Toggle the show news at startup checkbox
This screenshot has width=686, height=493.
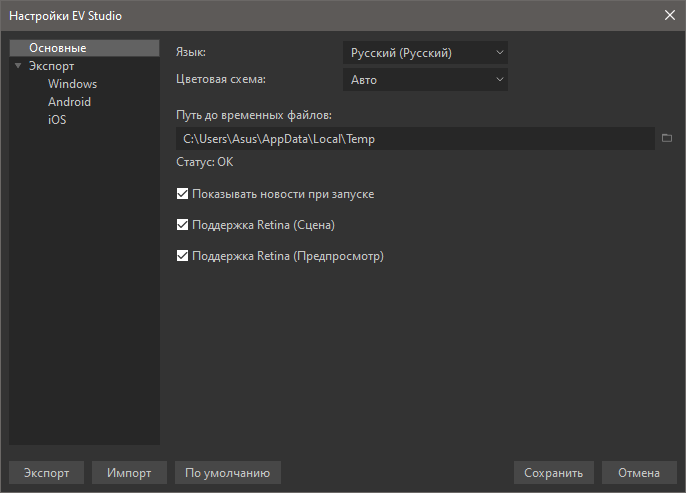pos(183,194)
